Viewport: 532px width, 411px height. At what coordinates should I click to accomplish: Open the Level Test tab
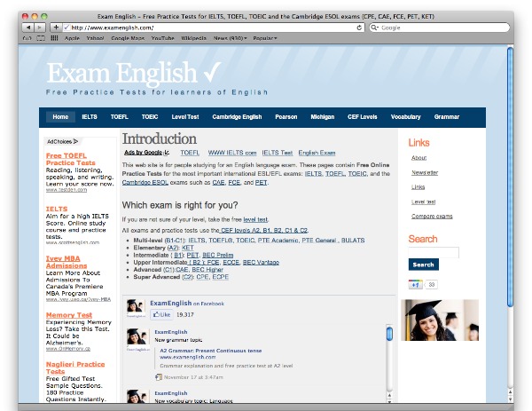(x=185, y=117)
